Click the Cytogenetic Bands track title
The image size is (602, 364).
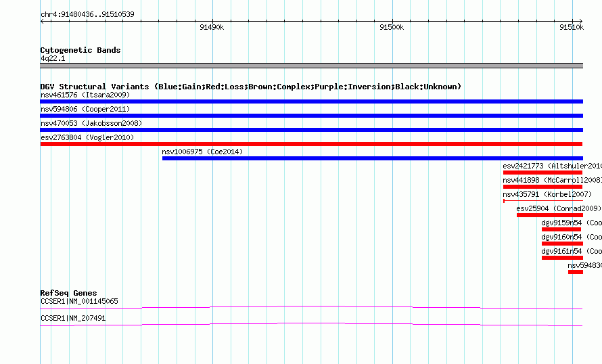click(80, 50)
